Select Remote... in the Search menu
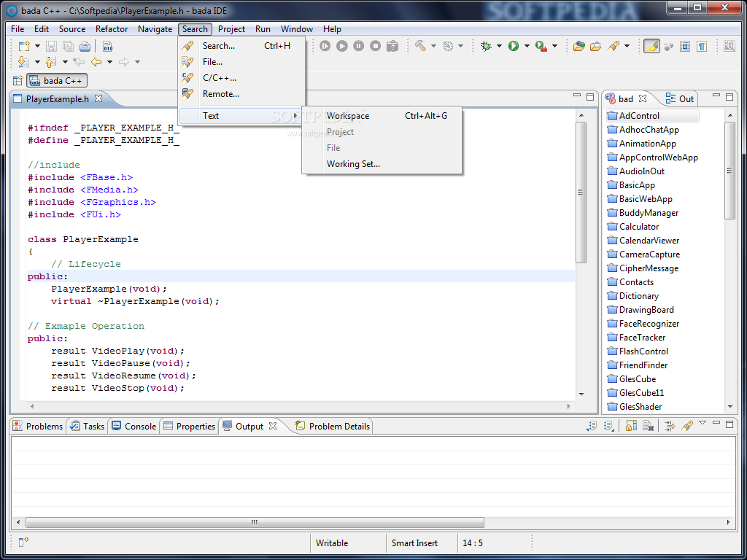Screen dimensions: 747x560 coord(242,94)
